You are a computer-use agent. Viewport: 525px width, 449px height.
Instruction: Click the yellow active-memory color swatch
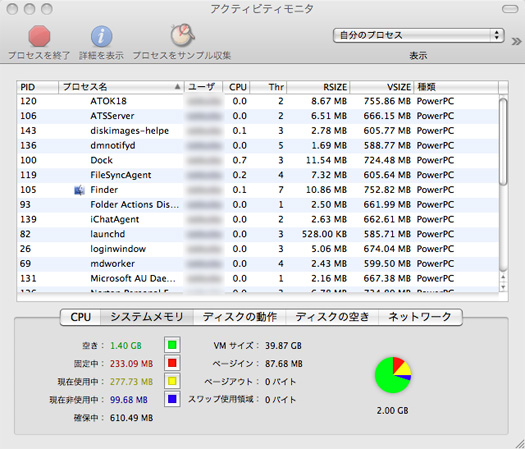coord(172,381)
